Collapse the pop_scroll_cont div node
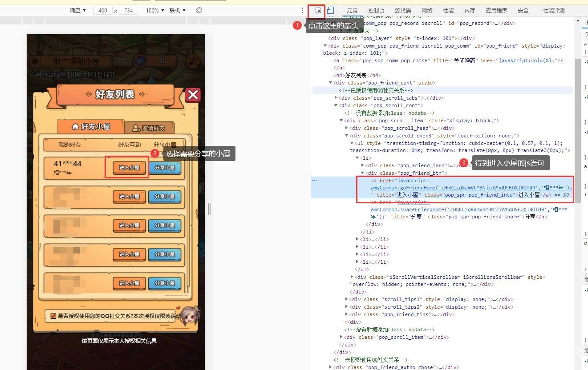Screen dimensions: 588x370 point(336,105)
